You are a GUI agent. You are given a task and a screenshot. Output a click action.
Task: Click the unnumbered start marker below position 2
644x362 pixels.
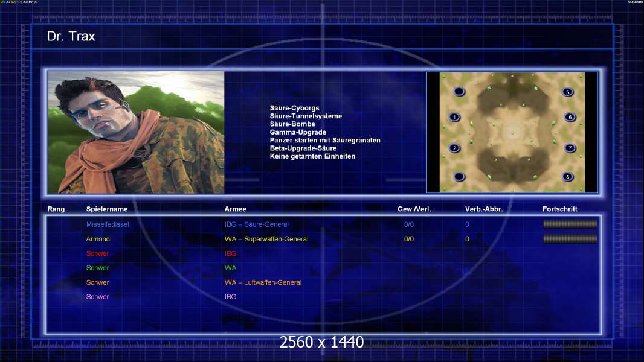459,177
